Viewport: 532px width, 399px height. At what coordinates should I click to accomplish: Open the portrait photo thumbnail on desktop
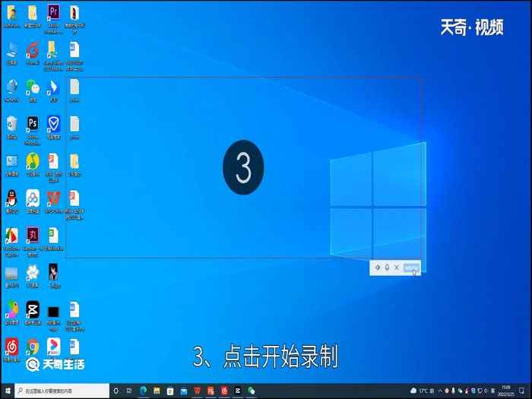[x=53, y=276]
